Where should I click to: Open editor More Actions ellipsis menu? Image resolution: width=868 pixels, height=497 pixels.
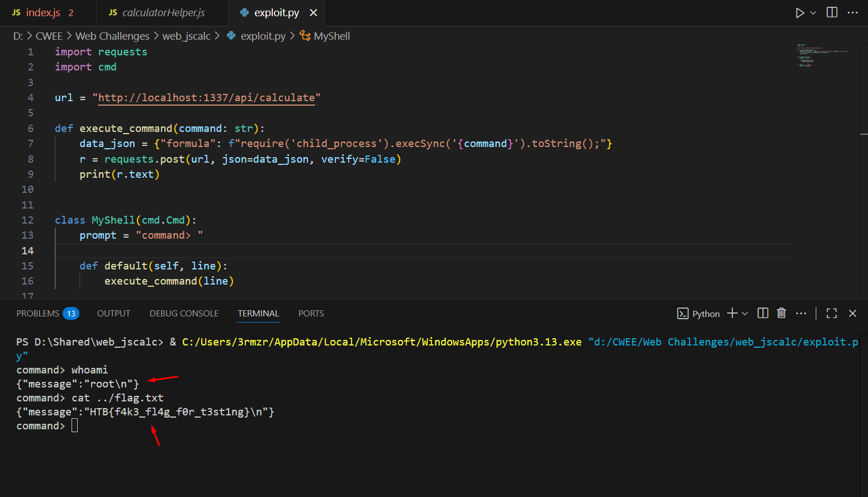(x=852, y=12)
